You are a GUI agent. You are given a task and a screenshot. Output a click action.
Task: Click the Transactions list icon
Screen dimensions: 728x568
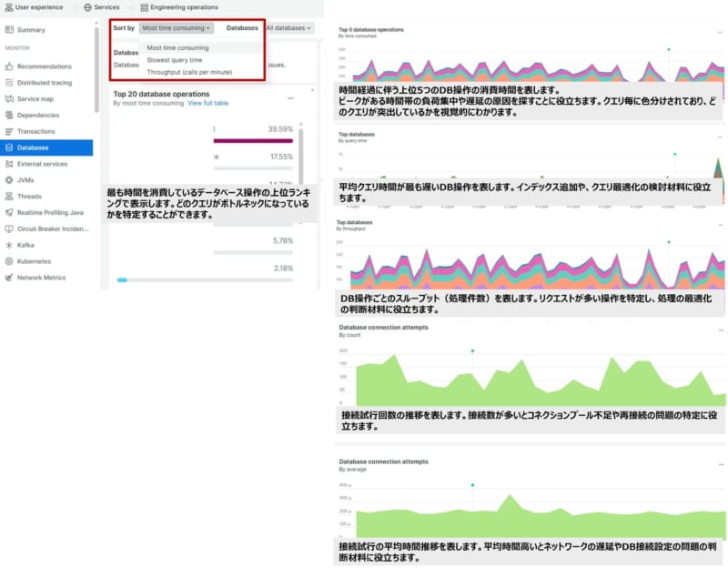(x=9, y=131)
